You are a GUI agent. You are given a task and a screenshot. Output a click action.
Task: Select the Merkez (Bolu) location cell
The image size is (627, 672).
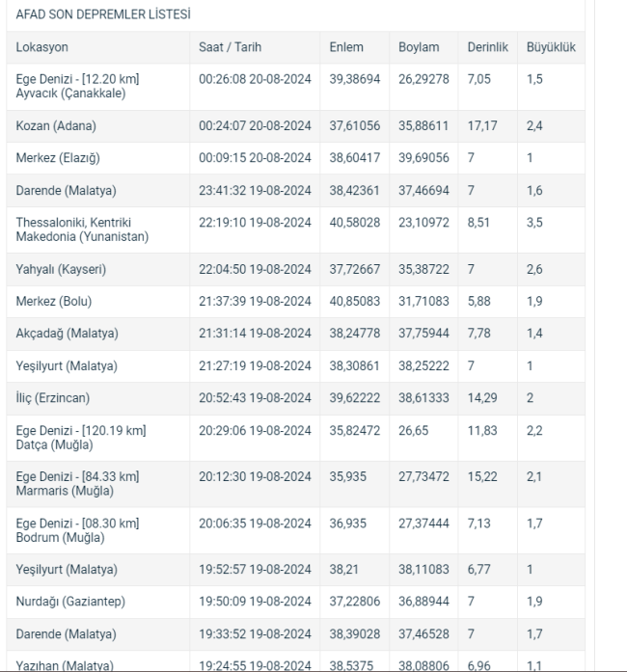pos(98,302)
